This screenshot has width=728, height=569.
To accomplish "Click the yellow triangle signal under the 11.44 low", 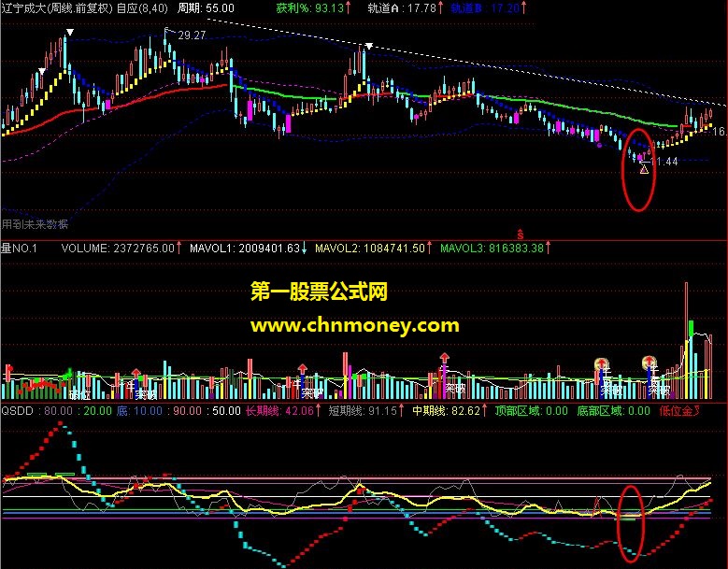I will click(x=644, y=170).
